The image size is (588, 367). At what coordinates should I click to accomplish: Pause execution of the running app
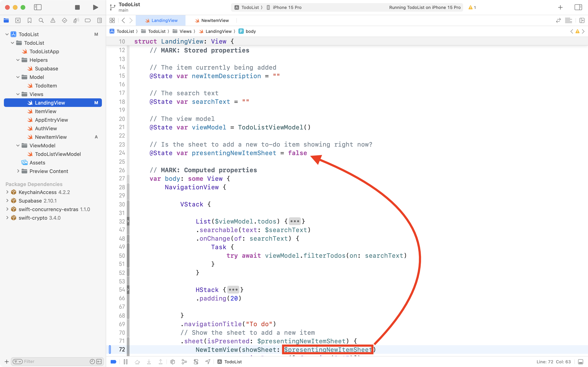point(126,361)
